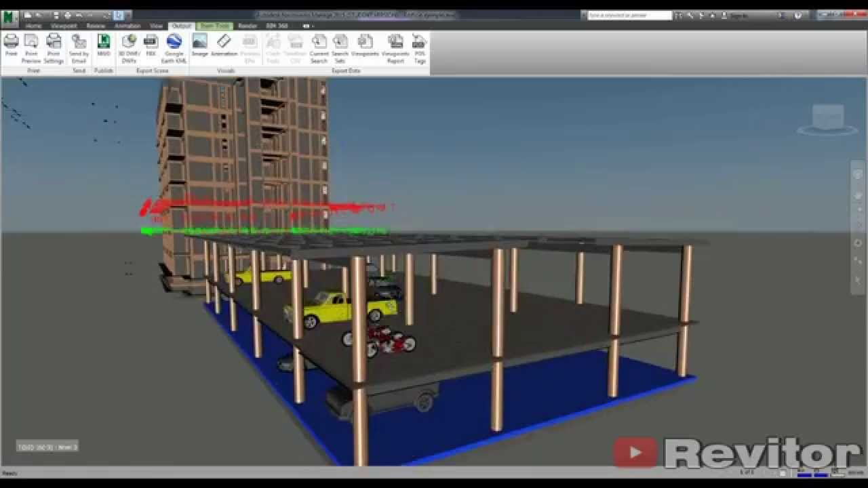Viewport: 868px width, 488px height.
Task: Export scene to 3D DWF/DWFx
Action: coord(129,49)
